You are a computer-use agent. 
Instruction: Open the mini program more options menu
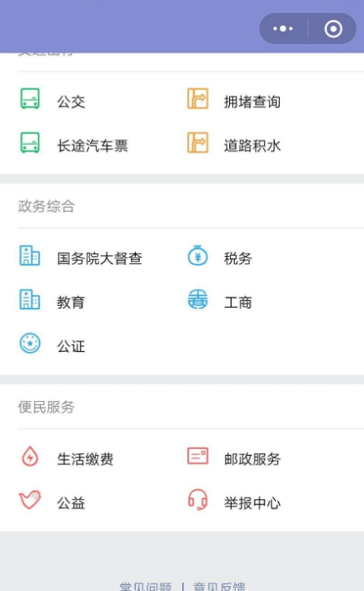pyautogui.click(x=283, y=28)
